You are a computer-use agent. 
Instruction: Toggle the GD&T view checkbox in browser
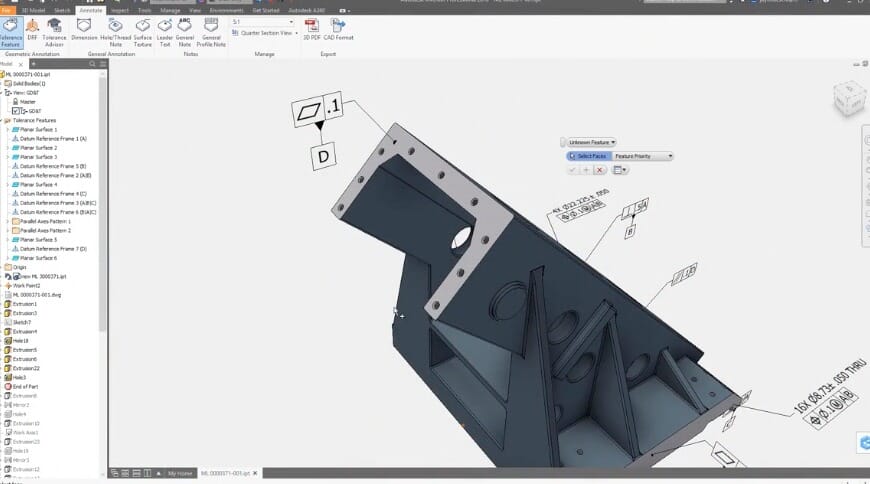15,111
